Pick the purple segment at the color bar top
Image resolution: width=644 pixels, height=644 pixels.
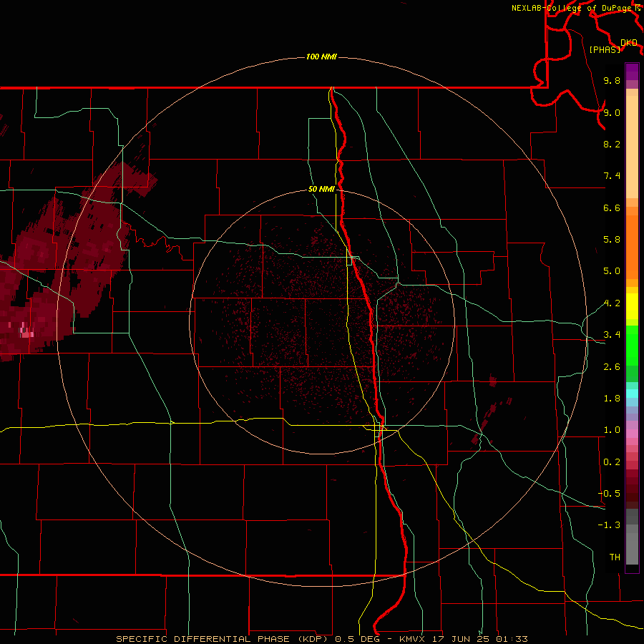(x=632, y=72)
